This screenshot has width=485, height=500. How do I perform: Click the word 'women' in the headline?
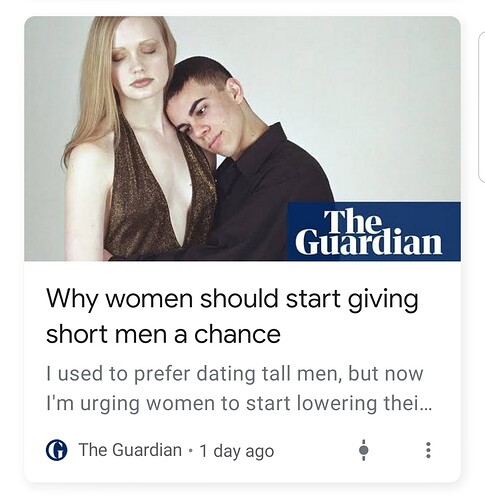149,299
